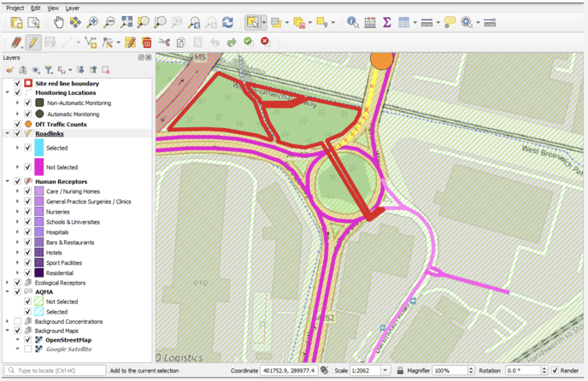This screenshot has width=588, height=381.
Task: Click the Zoom to Selection icon
Action: 143,22
